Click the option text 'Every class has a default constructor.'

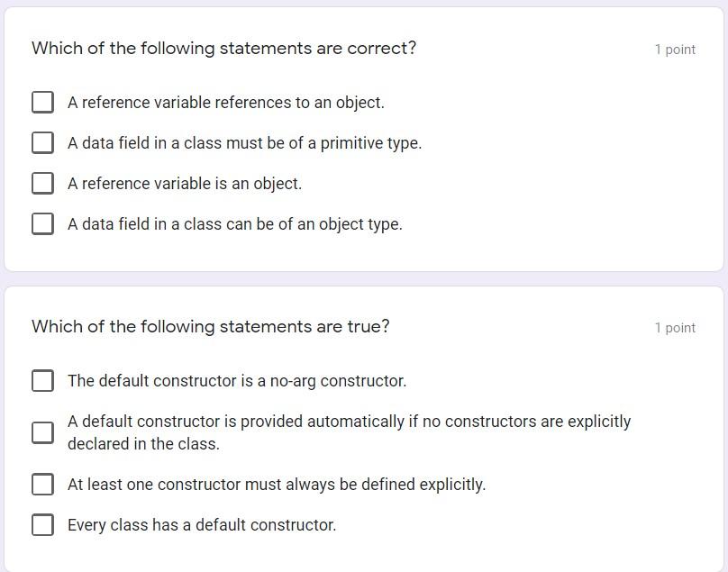(x=202, y=525)
